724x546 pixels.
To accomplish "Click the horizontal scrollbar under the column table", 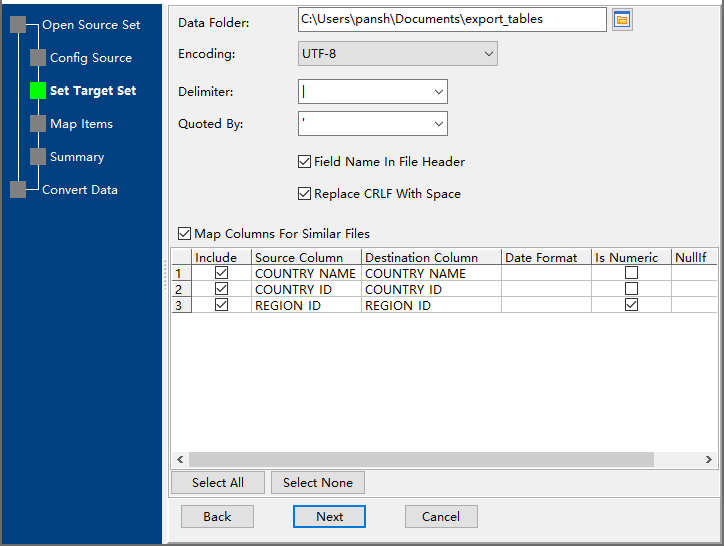I will tap(420, 460).
